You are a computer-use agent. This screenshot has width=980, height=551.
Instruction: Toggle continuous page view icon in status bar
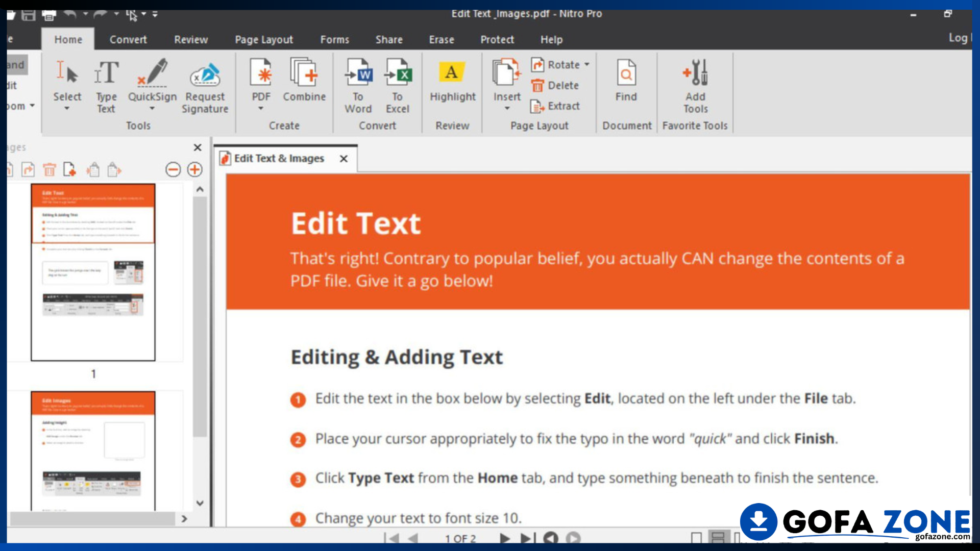click(x=718, y=538)
